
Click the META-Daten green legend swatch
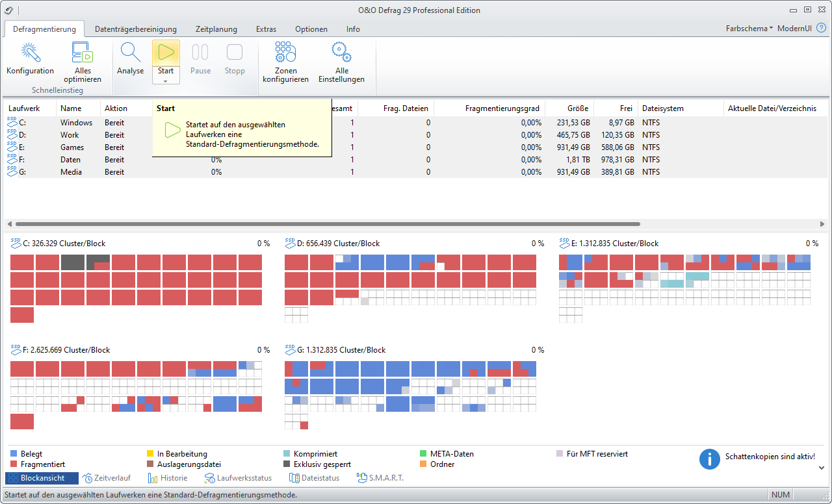click(424, 454)
